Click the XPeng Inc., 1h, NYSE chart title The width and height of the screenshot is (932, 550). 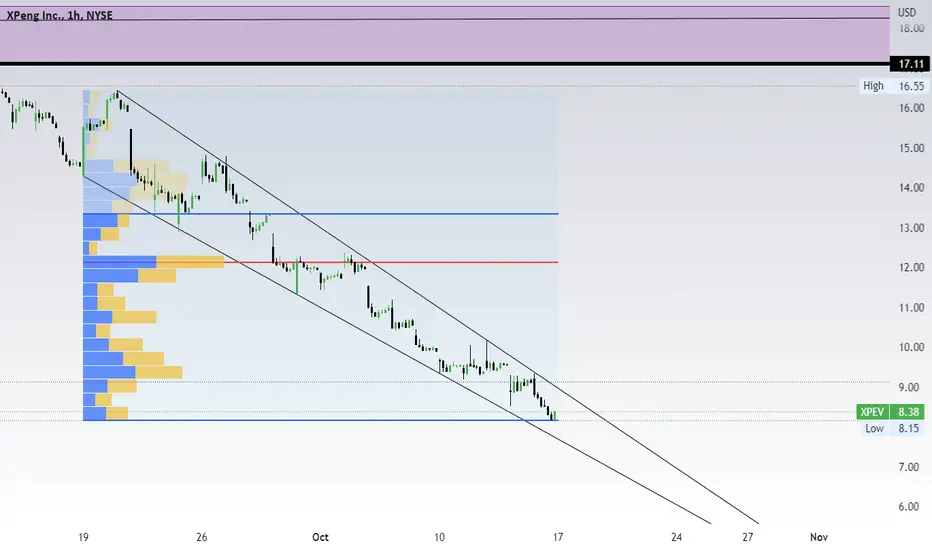click(x=59, y=15)
